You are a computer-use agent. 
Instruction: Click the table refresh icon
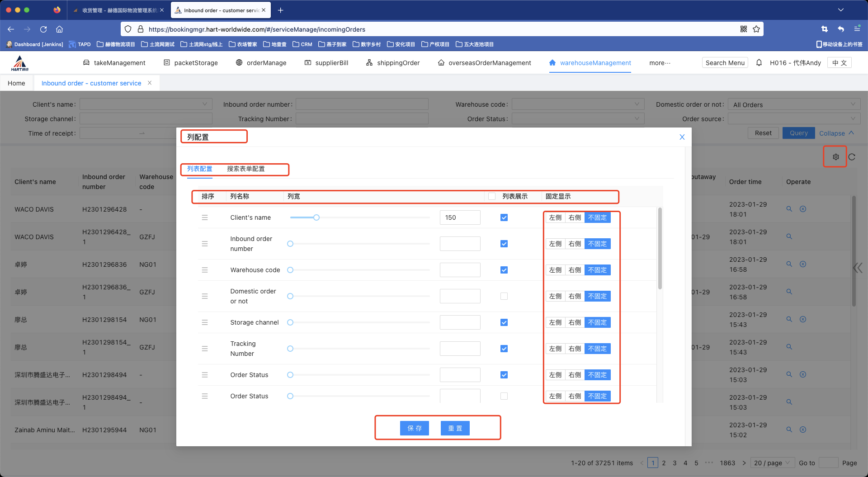pyautogui.click(x=852, y=157)
